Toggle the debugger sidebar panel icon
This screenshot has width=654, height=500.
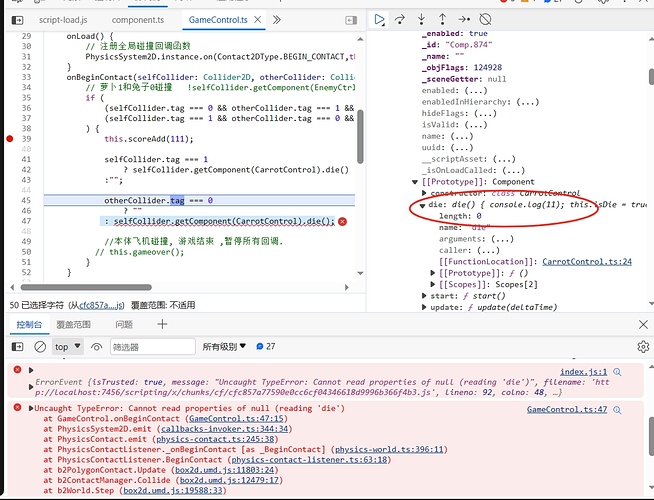pos(351,20)
